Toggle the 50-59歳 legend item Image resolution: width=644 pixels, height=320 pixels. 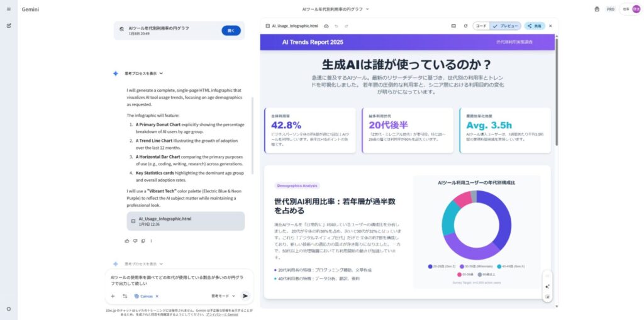pos(465,274)
